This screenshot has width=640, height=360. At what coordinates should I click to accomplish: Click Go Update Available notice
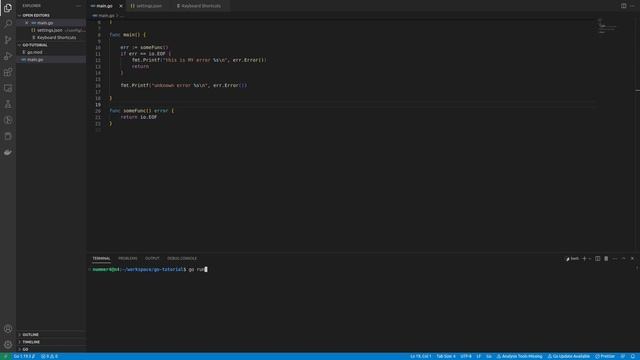click(x=569, y=356)
